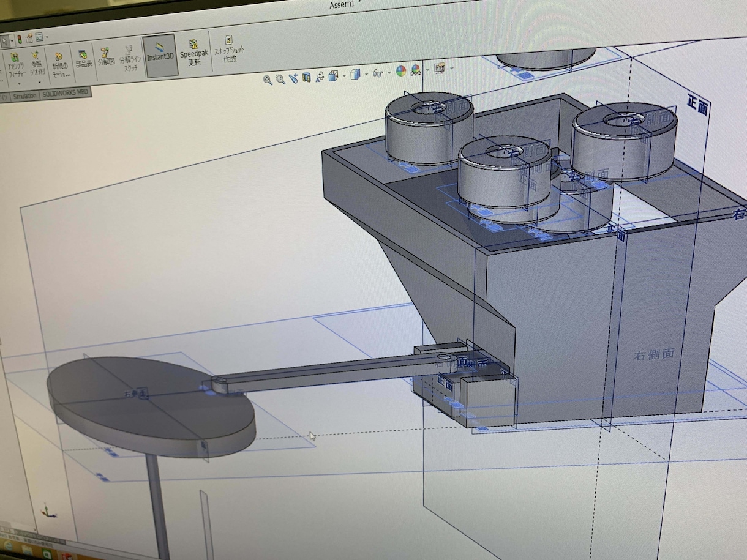Open the Hide/Show Items dropdown arrow

pyautogui.click(x=389, y=72)
